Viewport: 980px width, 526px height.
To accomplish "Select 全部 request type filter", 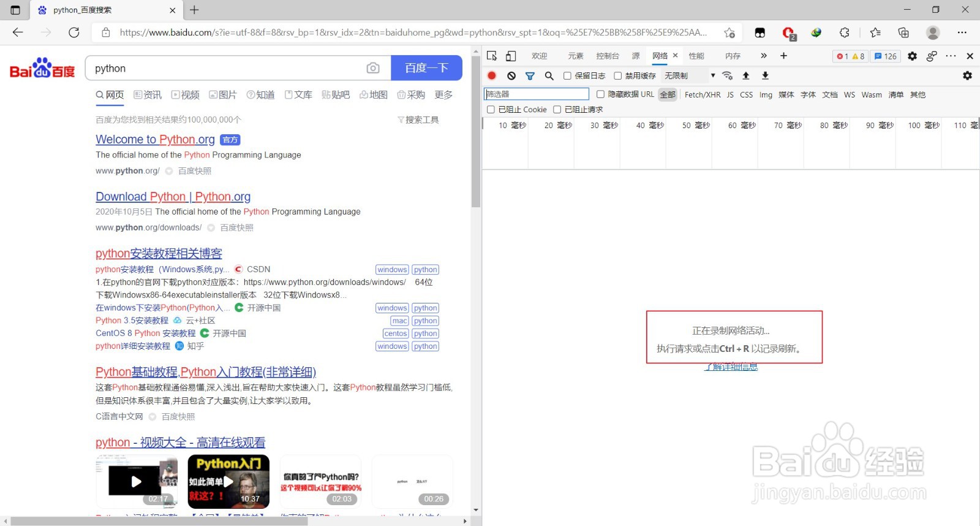I will coord(668,95).
